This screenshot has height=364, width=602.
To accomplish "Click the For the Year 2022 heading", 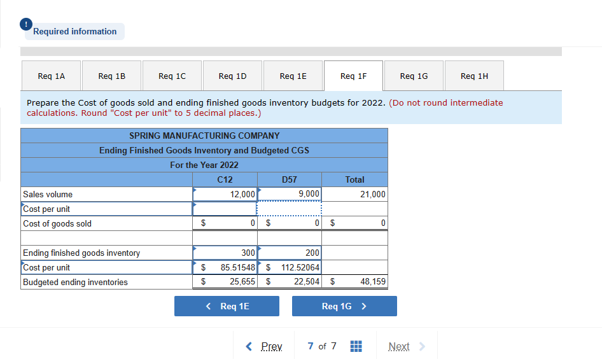I will coord(204,165).
